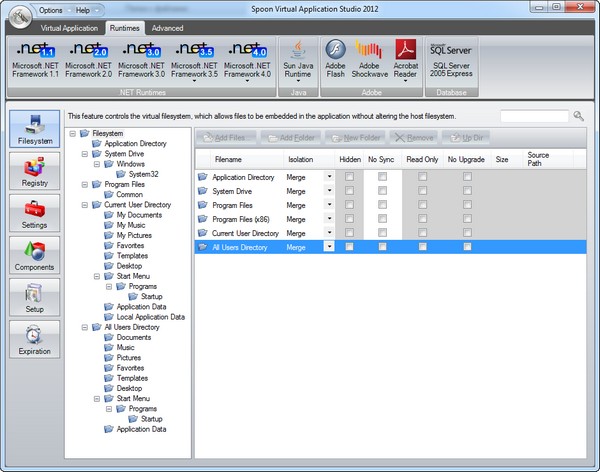Open the Registry panel from sidebar
Viewport: 600px width, 472px height.
point(33,173)
